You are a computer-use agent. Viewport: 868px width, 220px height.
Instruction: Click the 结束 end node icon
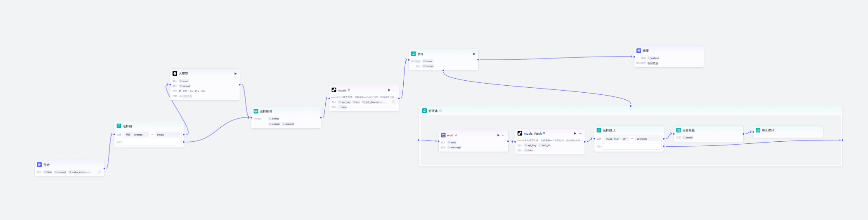pos(639,51)
